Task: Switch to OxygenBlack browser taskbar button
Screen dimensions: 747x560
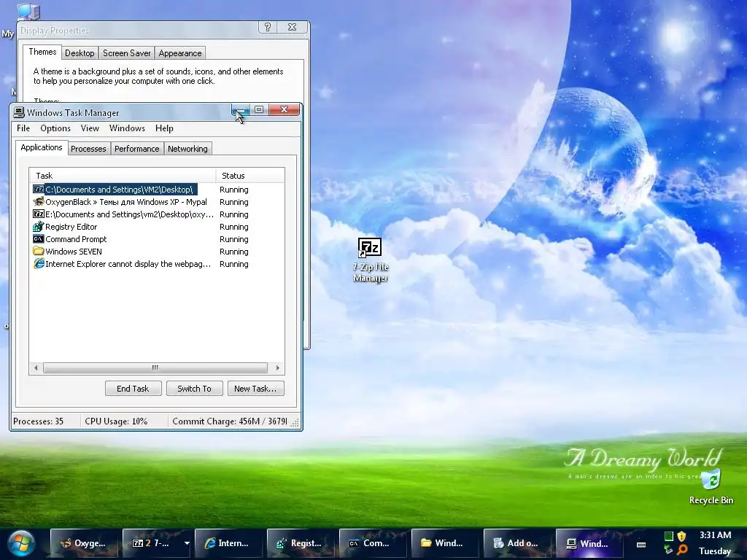Action: pyautogui.click(x=85, y=542)
